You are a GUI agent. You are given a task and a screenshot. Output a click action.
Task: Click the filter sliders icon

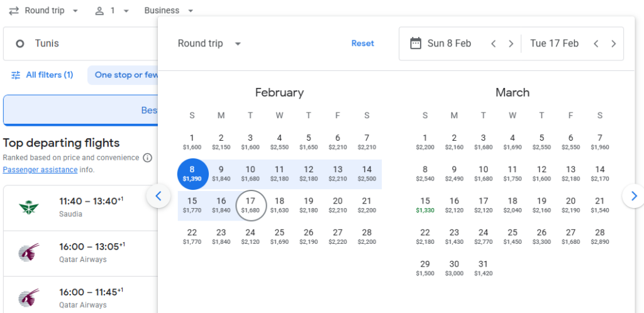(x=16, y=75)
